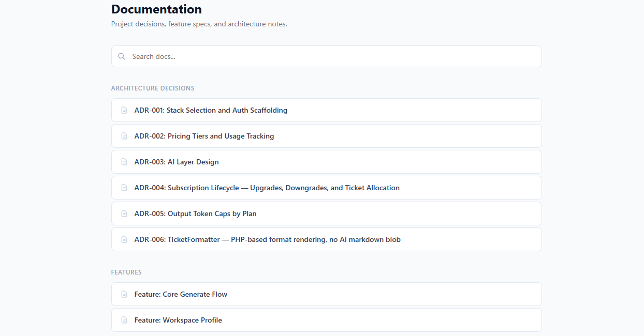
Task: Click the FEATURES section heading
Action: coord(126,272)
